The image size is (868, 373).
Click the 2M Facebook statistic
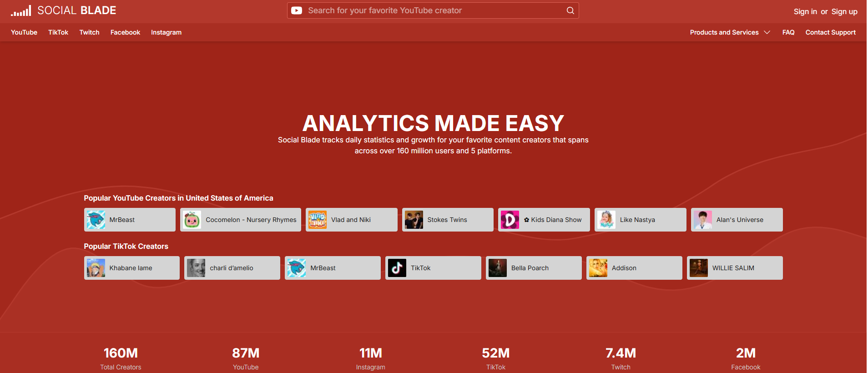746,359
